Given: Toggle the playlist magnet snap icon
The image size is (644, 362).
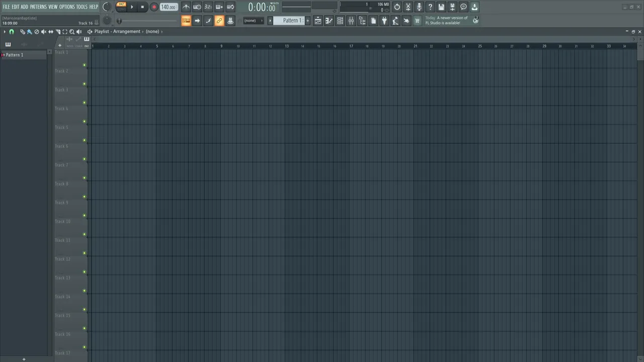Looking at the screenshot, I should [x=12, y=32].
